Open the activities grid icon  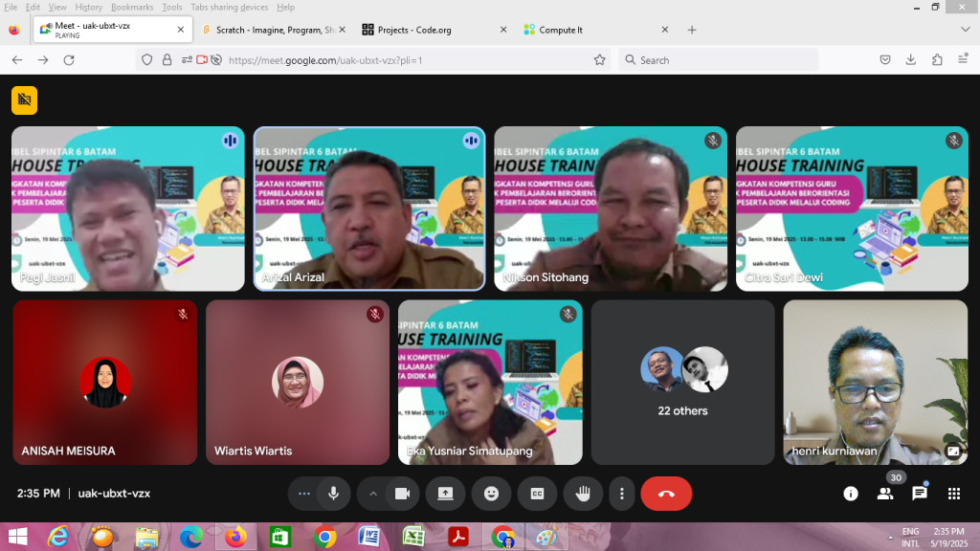click(x=954, y=494)
